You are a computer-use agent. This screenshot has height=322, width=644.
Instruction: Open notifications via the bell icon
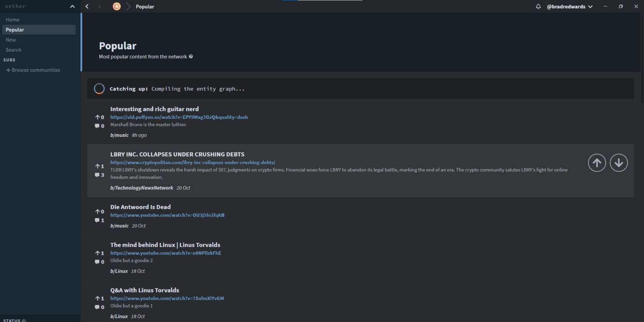[538, 7]
